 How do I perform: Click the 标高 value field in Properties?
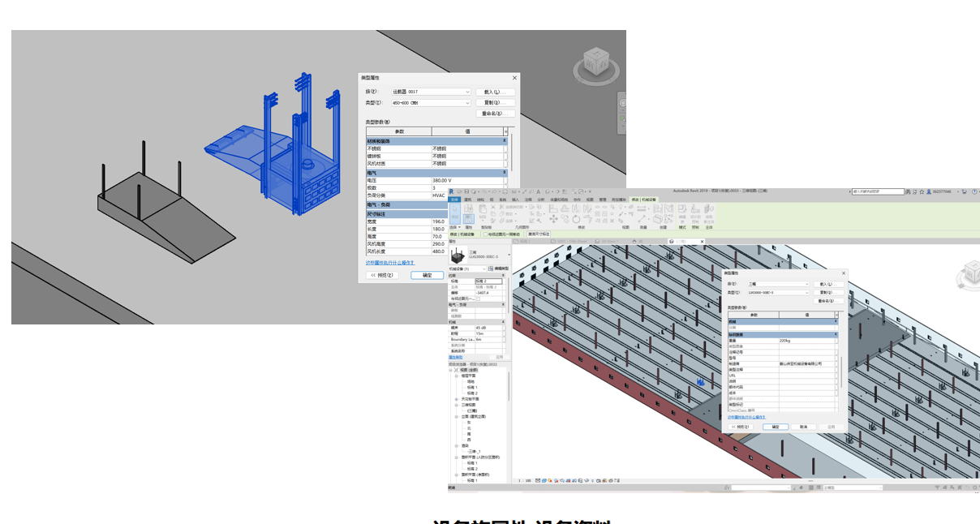[x=488, y=281]
